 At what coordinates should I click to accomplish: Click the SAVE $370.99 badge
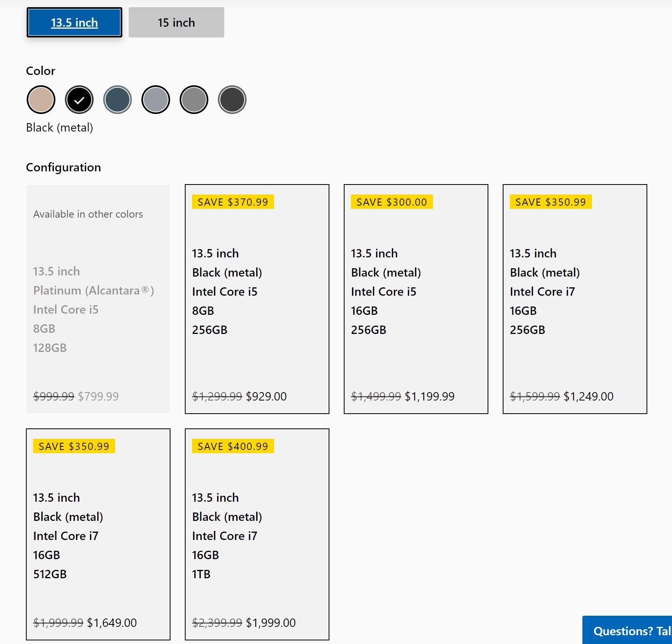[233, 202]
